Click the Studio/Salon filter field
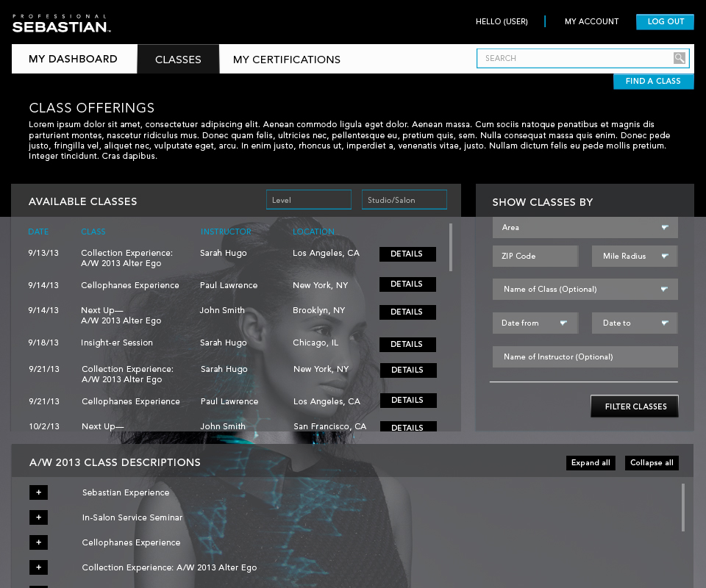 [404, 200]
